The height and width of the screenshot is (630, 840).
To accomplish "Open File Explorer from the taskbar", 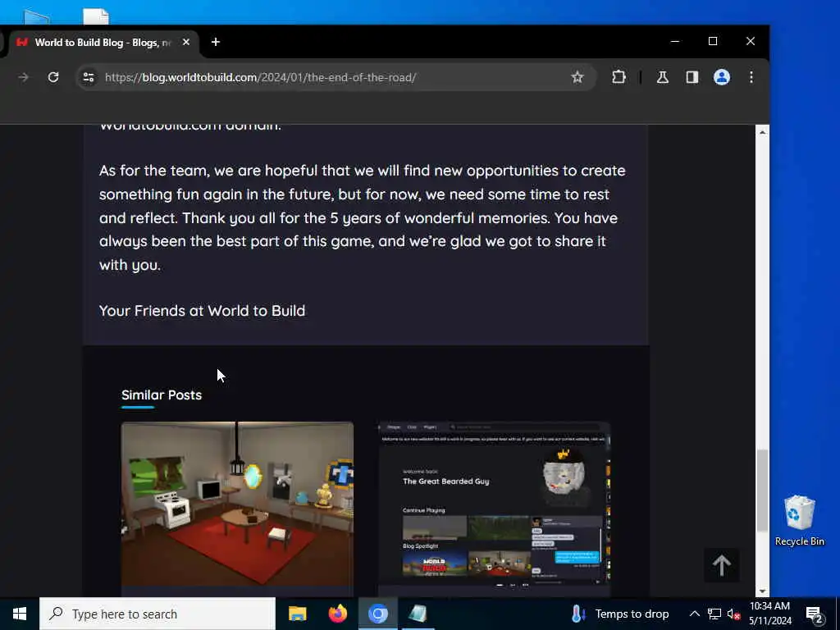I will [297, 614].
